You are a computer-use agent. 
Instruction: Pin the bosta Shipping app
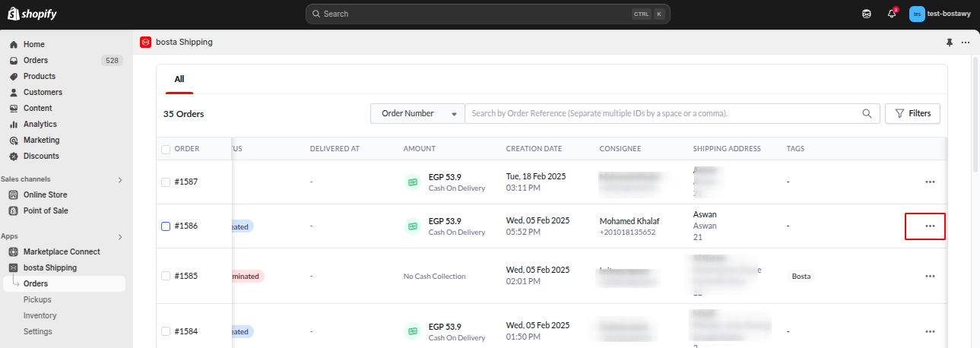click(x=949, y=43)
